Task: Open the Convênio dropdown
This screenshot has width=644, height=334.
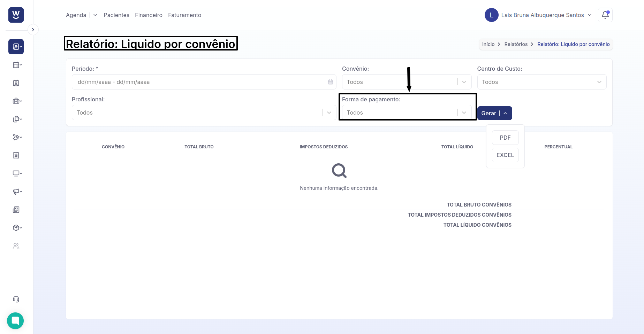Action: [407, 82]
